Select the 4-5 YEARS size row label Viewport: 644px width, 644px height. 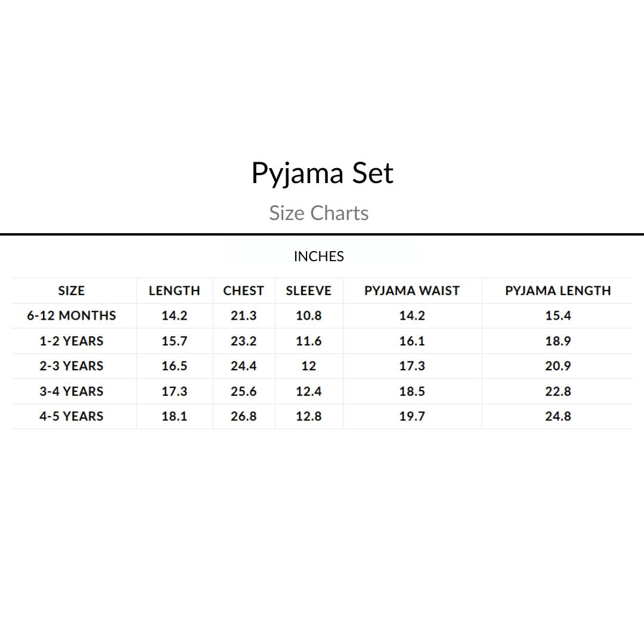point(72,417)
